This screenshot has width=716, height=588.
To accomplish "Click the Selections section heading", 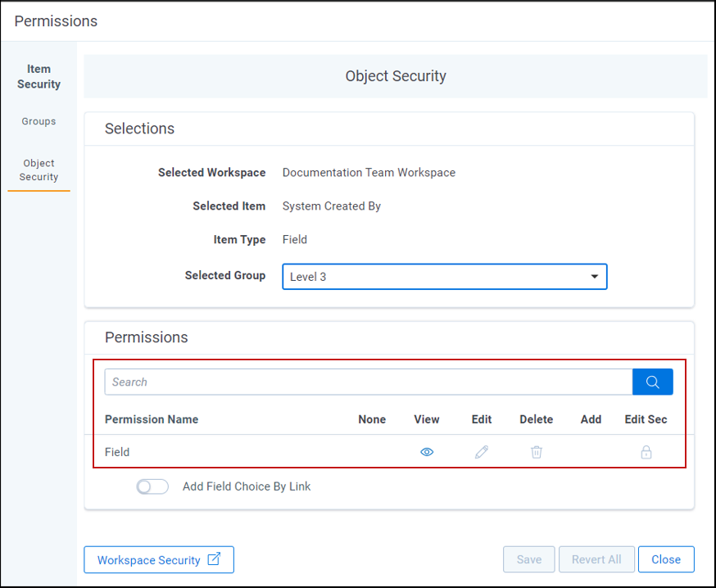I will point(140,129).
